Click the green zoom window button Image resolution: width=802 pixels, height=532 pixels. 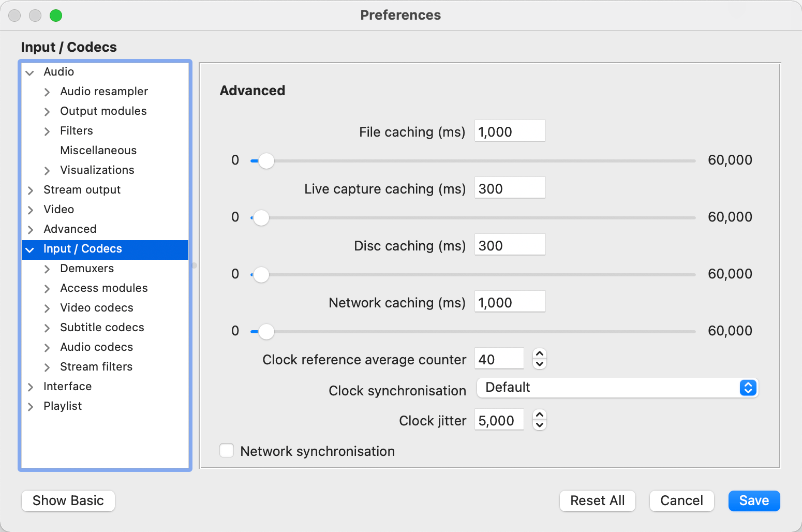tap(56, 16)
